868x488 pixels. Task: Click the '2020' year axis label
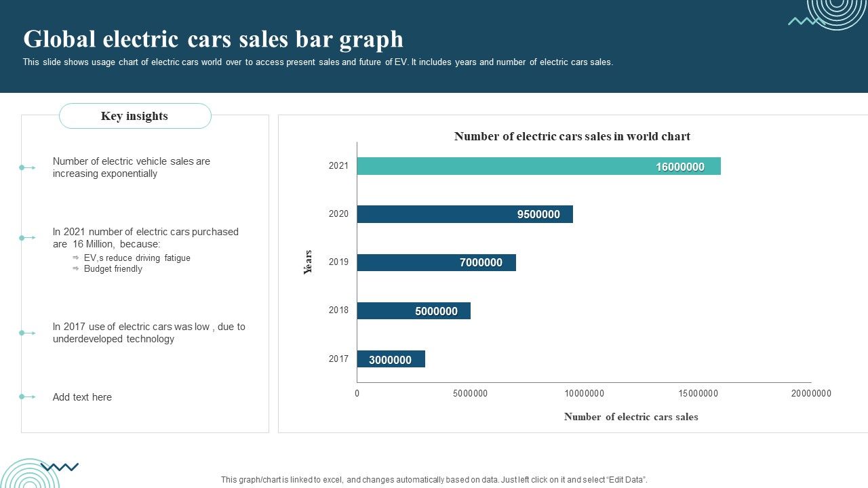[338, 213]
